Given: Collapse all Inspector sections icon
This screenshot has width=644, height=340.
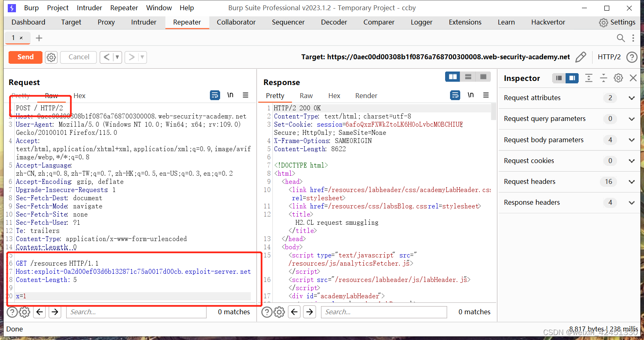Looking at the screenshot, I should click(x=604, y=78).
